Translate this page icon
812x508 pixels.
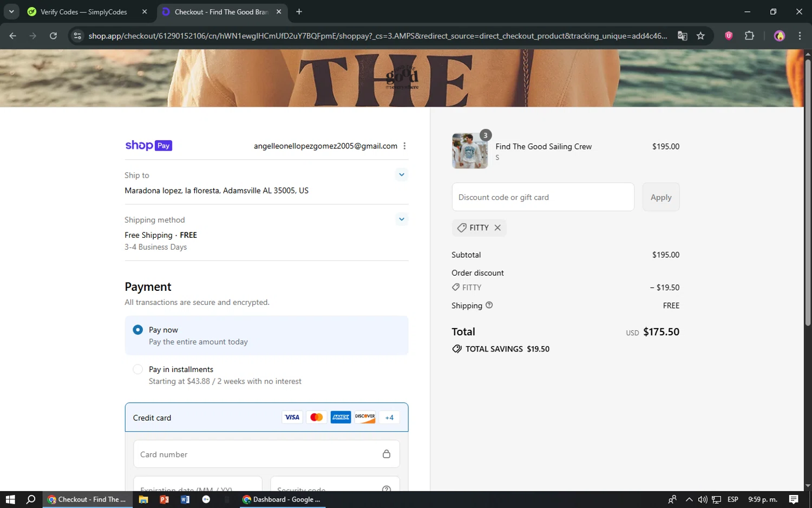tap(682, 36)
